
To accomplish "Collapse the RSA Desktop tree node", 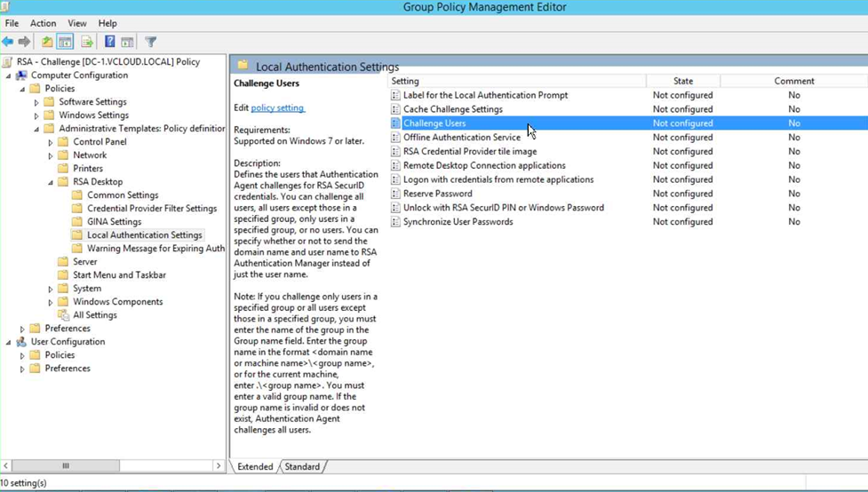I will 51,182.
